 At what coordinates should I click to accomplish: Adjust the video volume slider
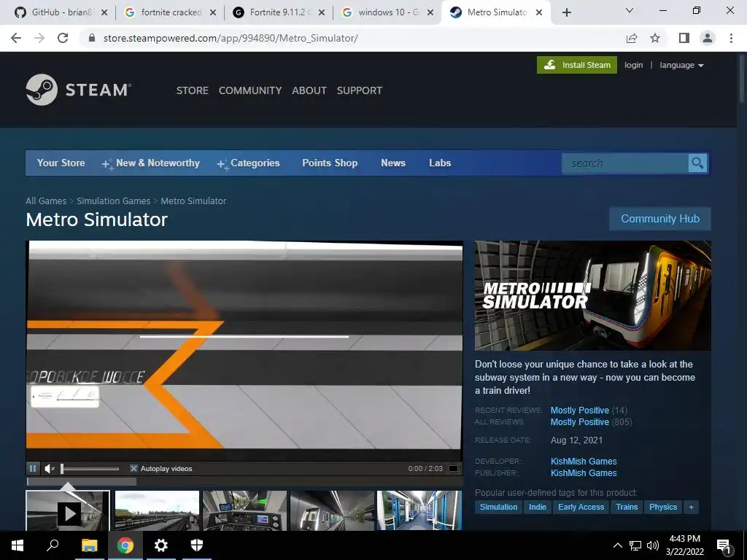[x=90, y=469]
